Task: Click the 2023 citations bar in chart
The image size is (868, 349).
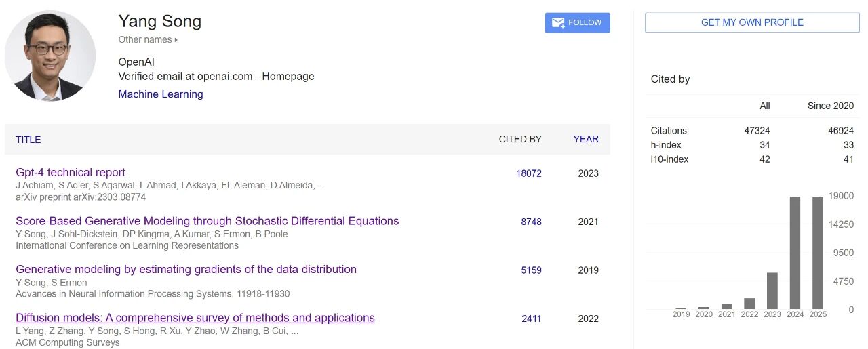Action: (x=772, y=291)
